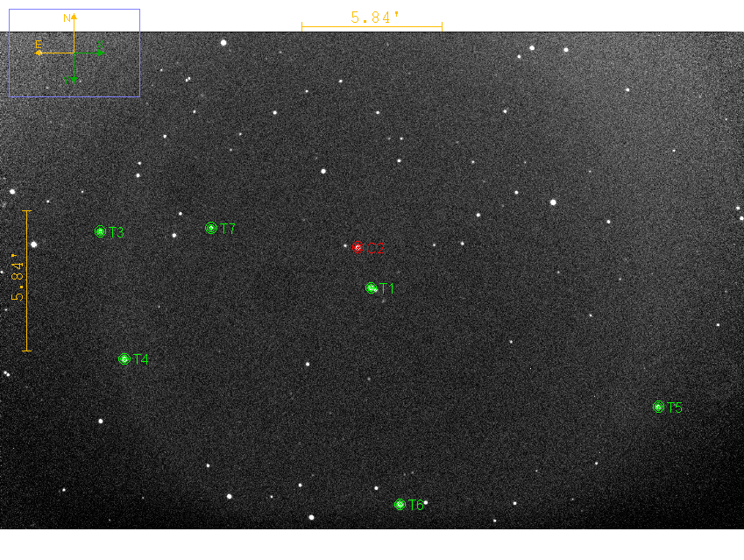Click the red C2 text label
The width and height of the screenshot is (744, 560).
(x=376, y=249)
